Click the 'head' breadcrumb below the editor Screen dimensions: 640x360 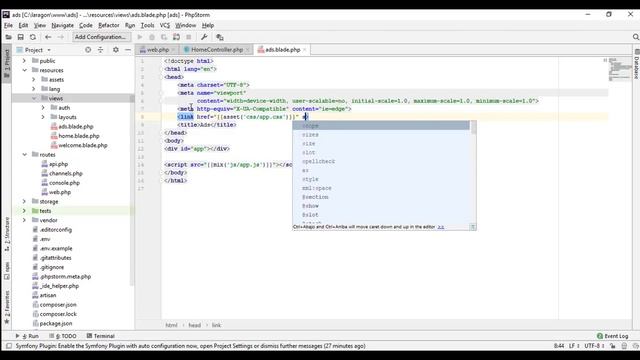pyautogui.click(x=195, y=325)
